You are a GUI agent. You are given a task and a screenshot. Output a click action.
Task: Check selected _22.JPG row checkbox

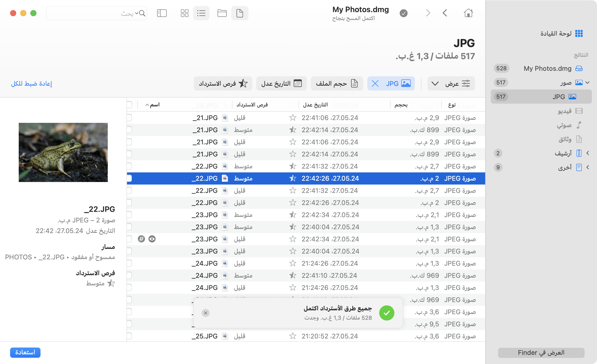tap(129, 178)
